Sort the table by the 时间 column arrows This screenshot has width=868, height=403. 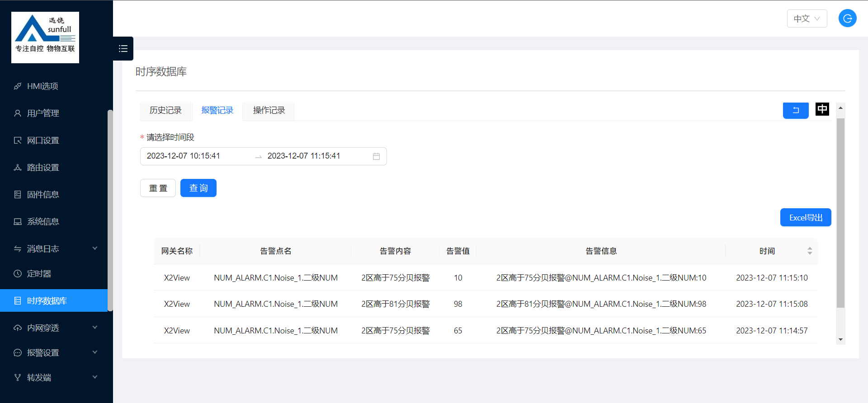(x=810, y=251)
